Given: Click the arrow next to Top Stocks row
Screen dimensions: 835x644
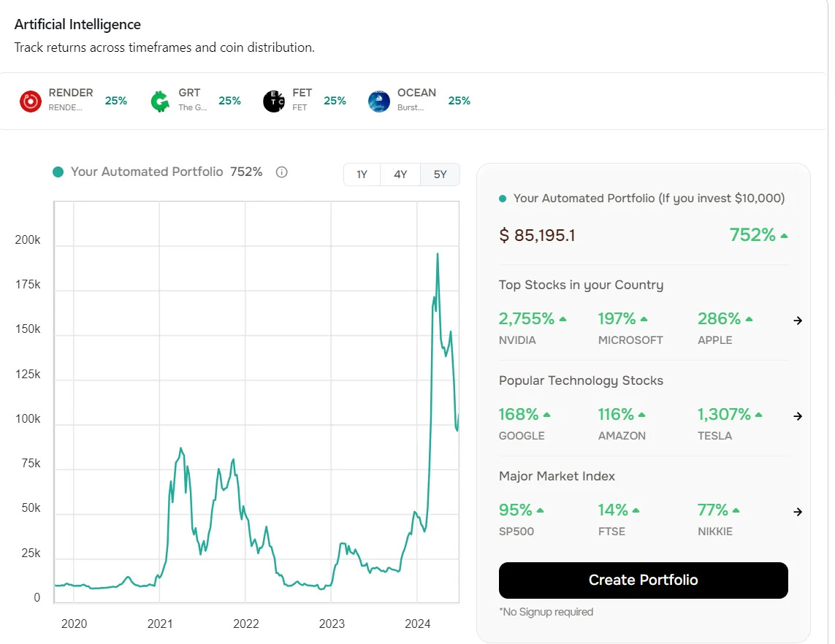Looking at the screenshot, I should pyautogui.click(x=797, y=321).
